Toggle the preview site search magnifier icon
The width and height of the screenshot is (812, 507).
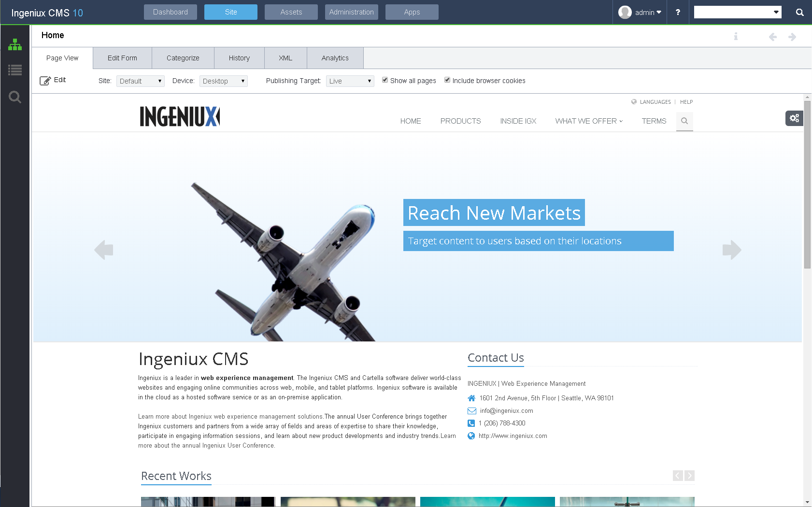coord(684,121)
